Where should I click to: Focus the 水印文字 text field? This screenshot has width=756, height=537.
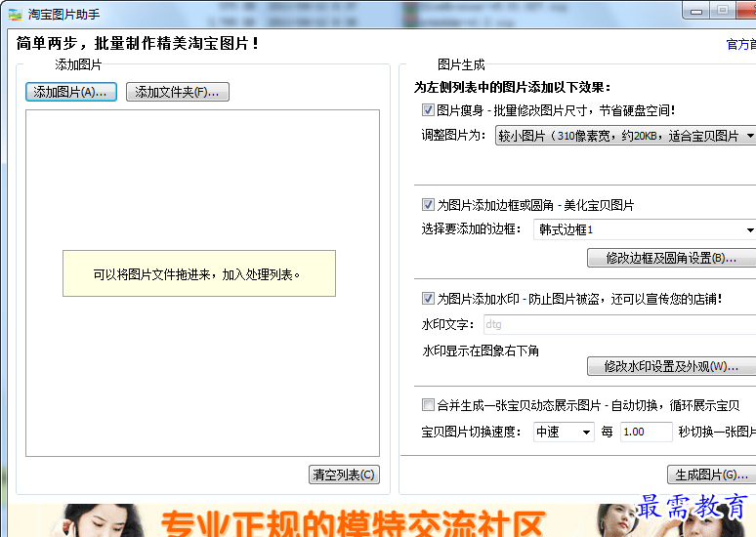[619, 324]
